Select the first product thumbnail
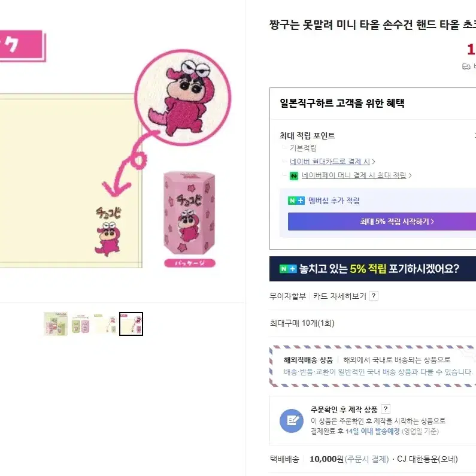This screenshot has width=476, height=476. tap(56, 323)
